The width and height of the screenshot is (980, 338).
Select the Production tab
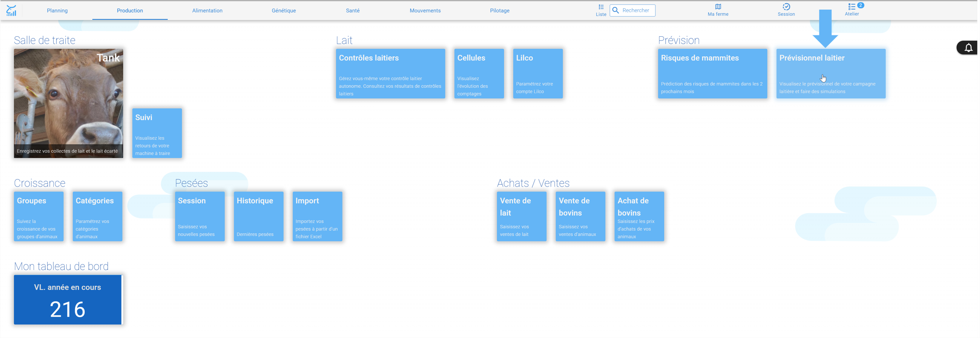(x=130, y=10)
